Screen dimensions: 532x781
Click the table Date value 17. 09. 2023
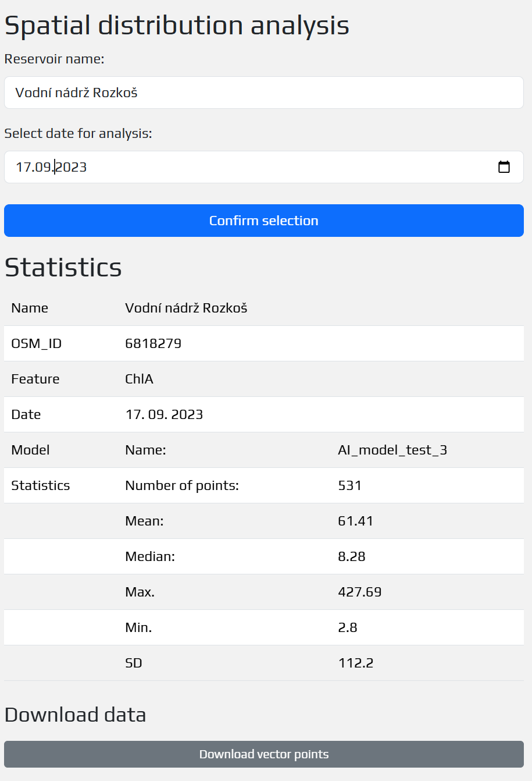[x=164, y=414]
